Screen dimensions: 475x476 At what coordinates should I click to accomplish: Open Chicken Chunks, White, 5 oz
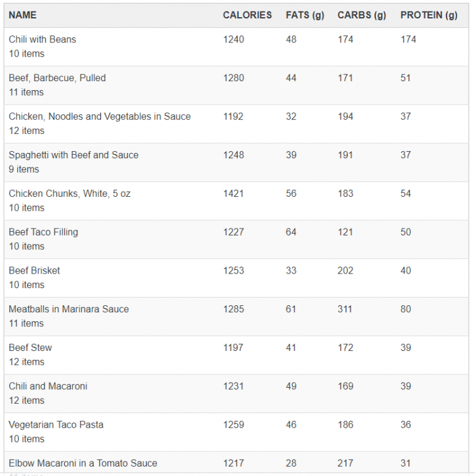tap(70, 194)
